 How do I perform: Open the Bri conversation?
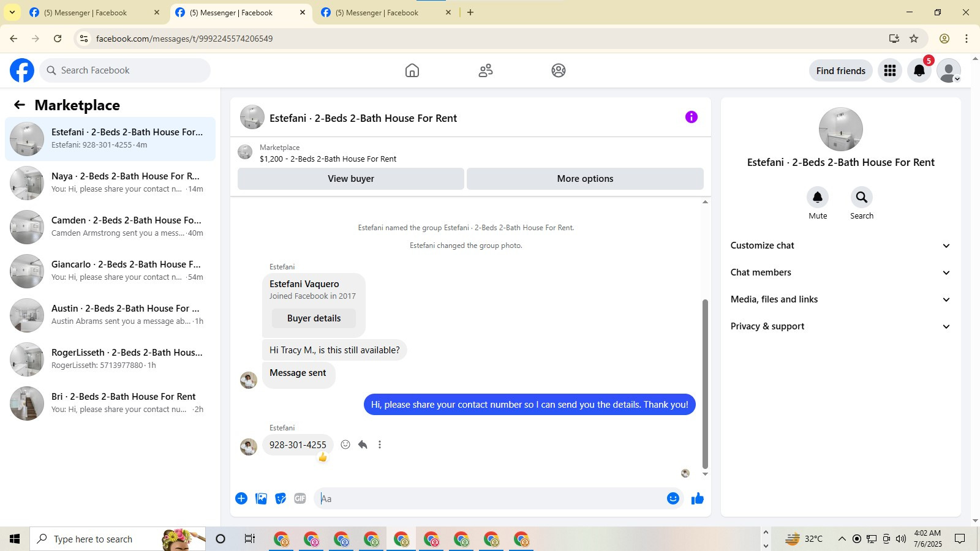110,403
